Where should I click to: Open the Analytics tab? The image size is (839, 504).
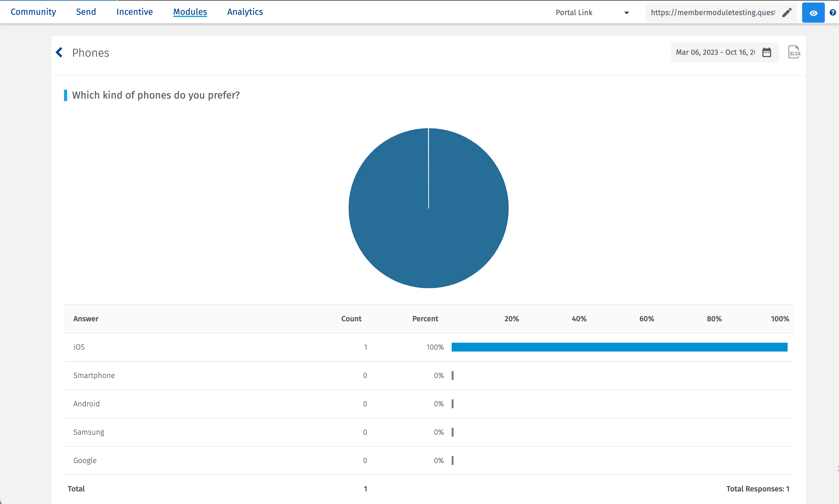(245, 12)
